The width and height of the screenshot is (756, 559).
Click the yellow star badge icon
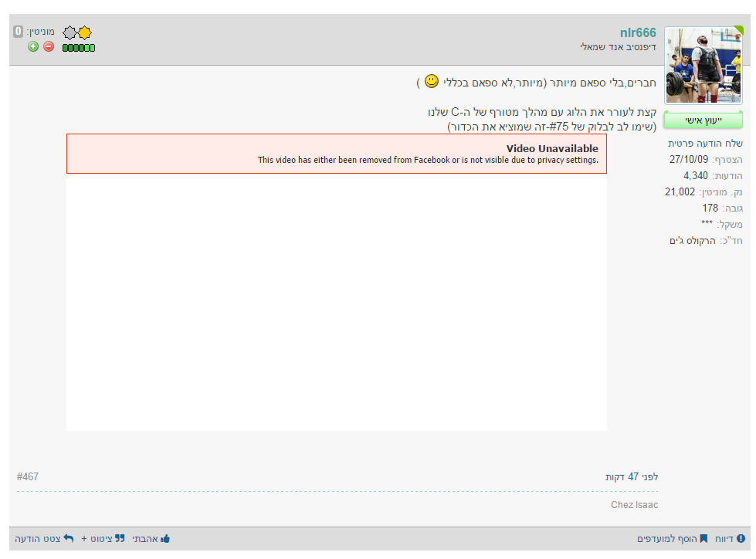tap(85, 32)
